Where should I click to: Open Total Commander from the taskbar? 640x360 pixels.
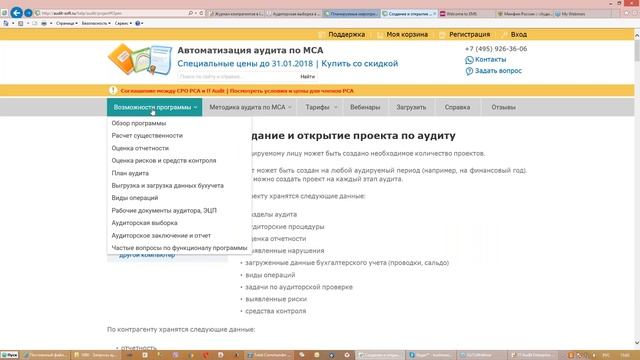click(269, 355)
